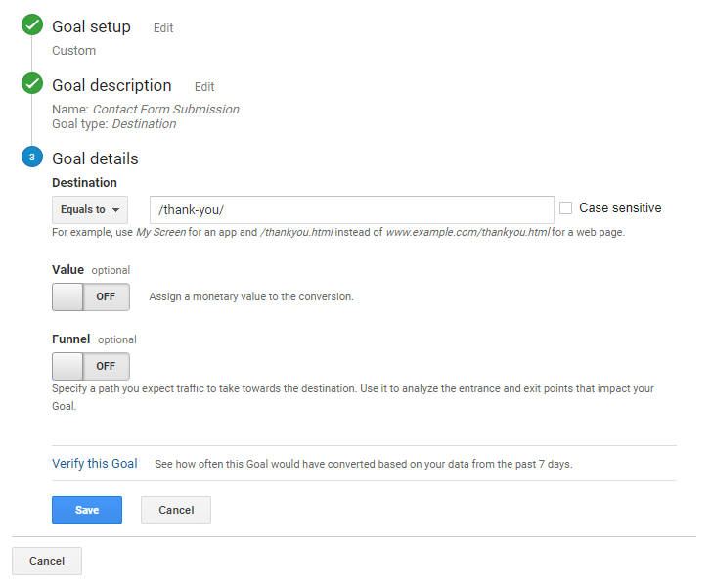Click the Goal type Destination text
711x588 pixels.
point(144,124)
